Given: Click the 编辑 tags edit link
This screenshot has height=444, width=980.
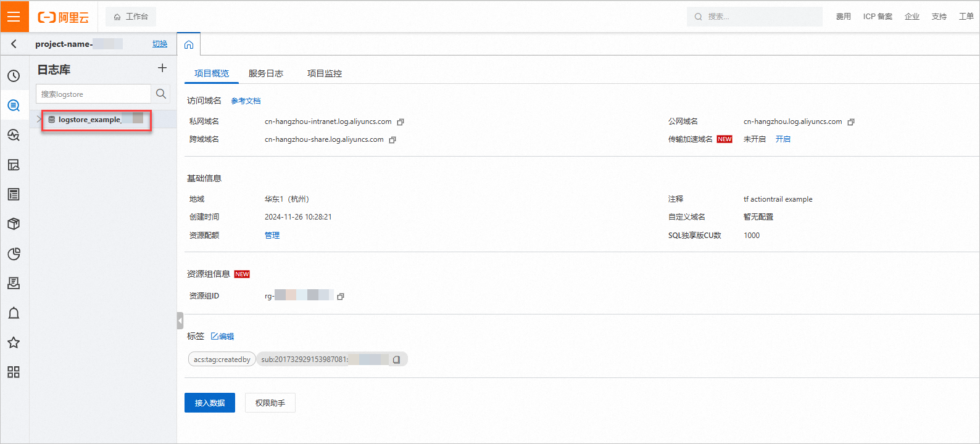Looking at the screenshot, I should 223,337.
